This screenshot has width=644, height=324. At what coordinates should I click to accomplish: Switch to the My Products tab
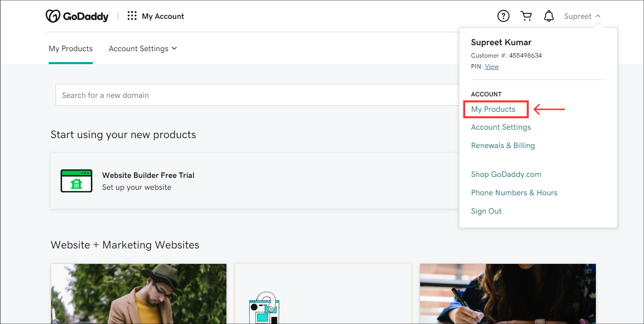(x=71, y=49)
